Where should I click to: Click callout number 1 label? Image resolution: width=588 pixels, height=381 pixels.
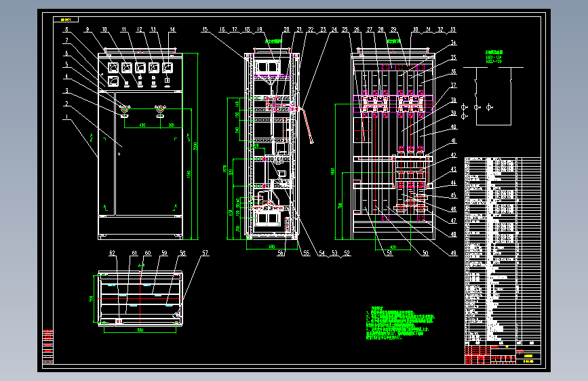click(66, 117)
